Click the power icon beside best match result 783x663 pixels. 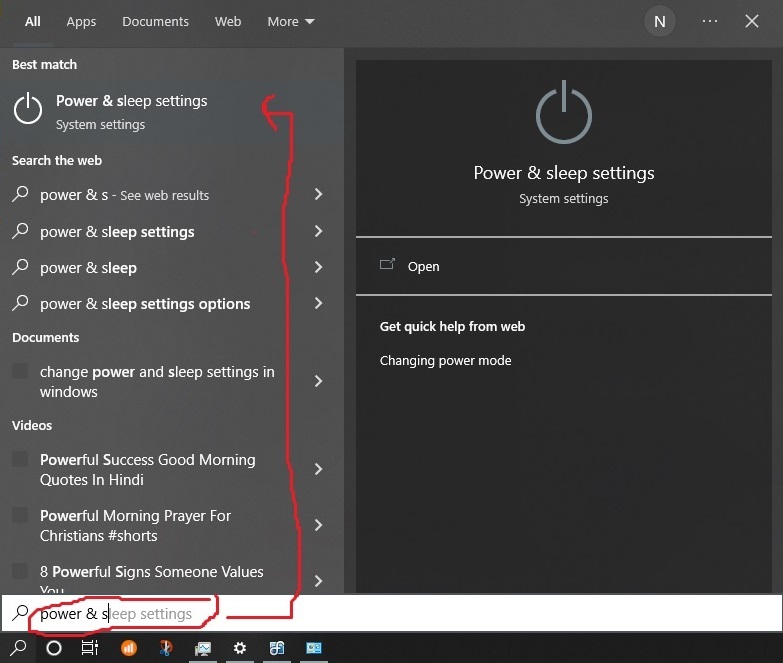tap(28, 108)
